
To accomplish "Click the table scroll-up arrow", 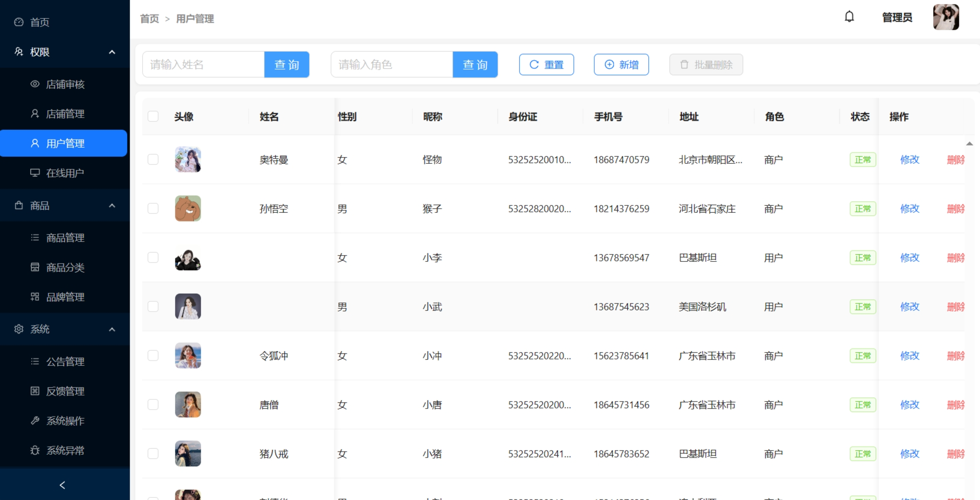I will tap(969, 143).
